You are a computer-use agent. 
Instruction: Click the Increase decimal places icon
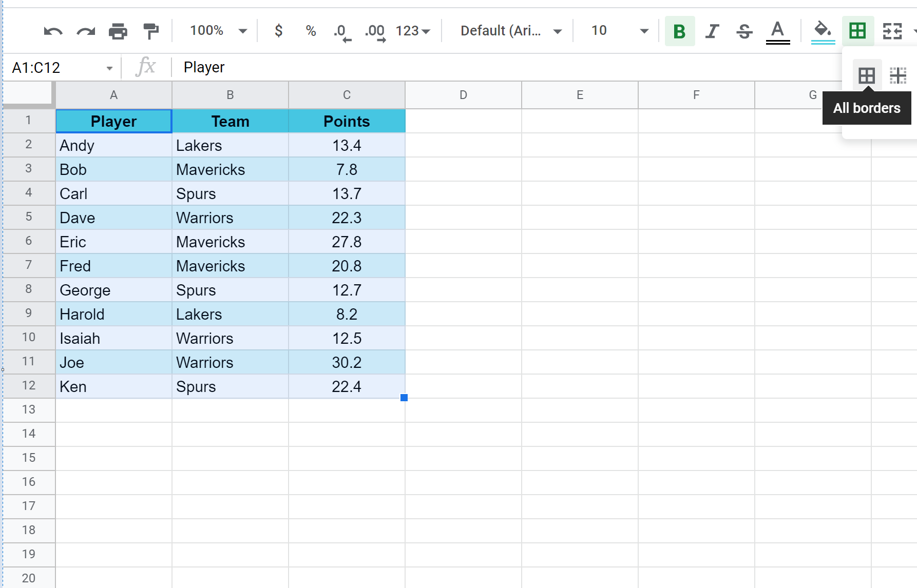point(375,32)
